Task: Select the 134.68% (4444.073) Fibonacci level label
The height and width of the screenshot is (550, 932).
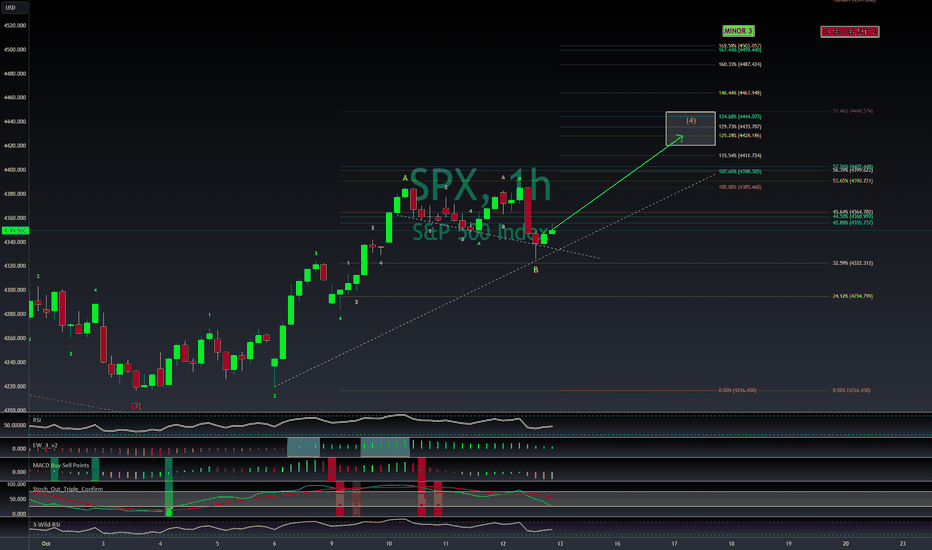Action: (739, 117)
